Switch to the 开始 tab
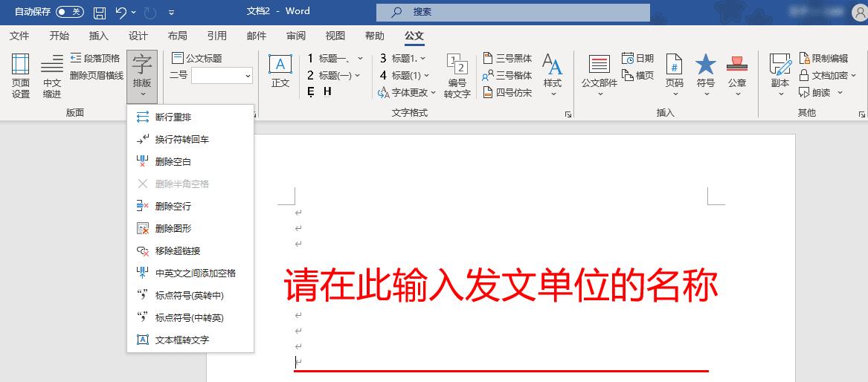 pos(60,36)
